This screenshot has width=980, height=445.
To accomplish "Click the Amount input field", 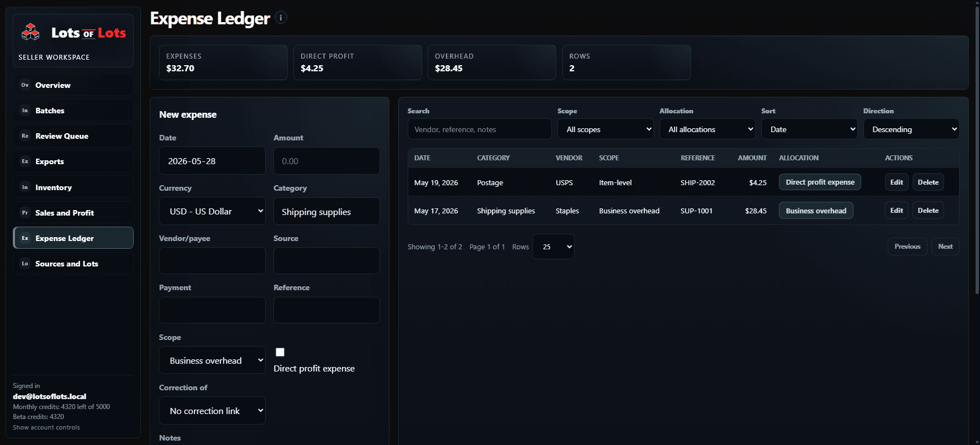I will [326, 161].
